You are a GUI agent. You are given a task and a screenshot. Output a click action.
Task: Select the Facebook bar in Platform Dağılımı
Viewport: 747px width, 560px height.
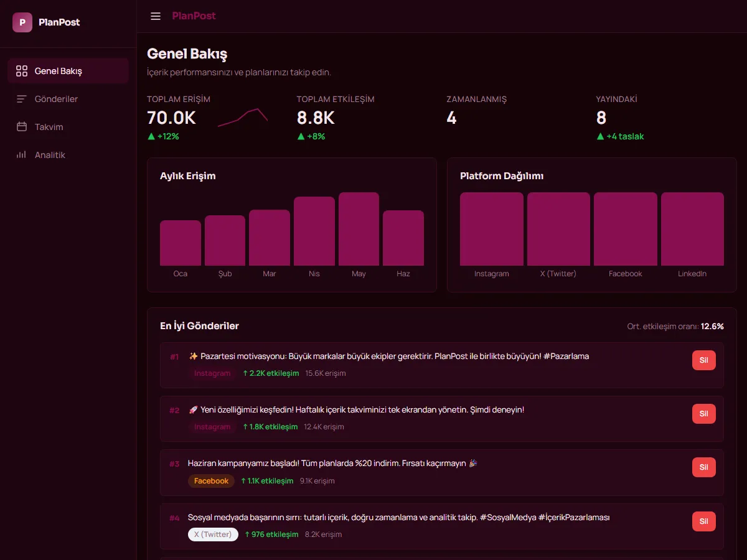coord(626,229)
